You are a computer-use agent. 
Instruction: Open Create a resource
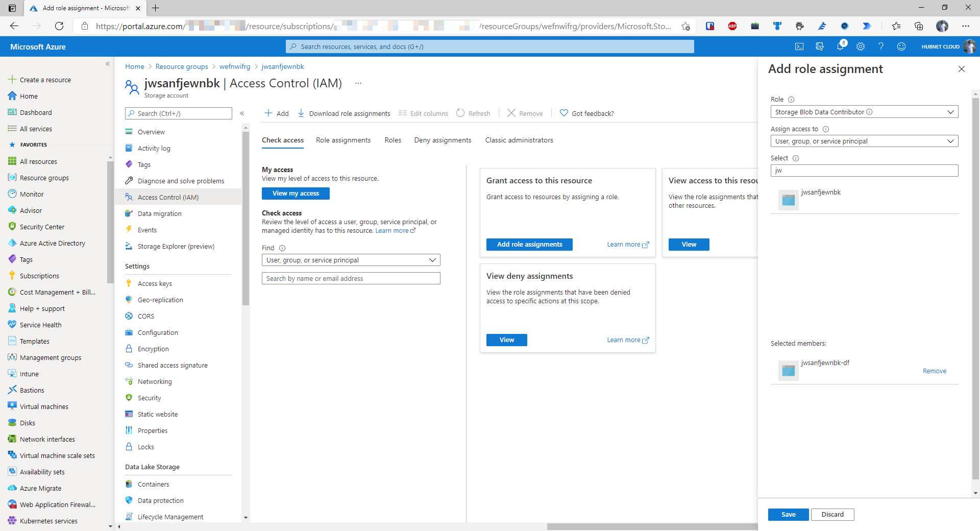point(40,80)
